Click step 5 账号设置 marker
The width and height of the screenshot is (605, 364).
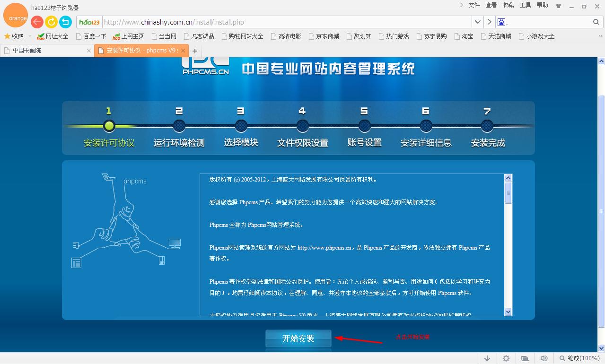point(364,126)
